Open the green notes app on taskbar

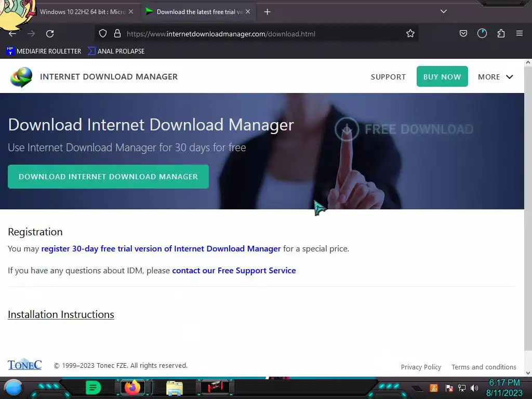click(94, 388)
